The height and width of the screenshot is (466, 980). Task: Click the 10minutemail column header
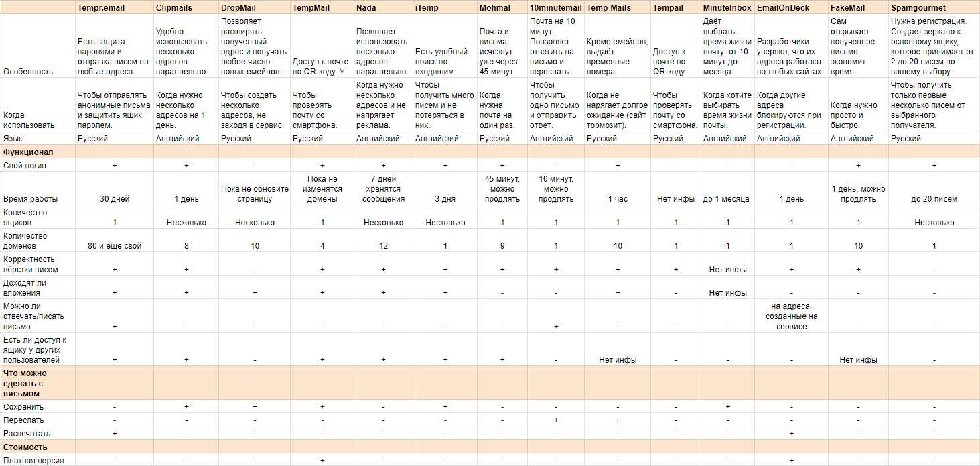click(555, 8)
